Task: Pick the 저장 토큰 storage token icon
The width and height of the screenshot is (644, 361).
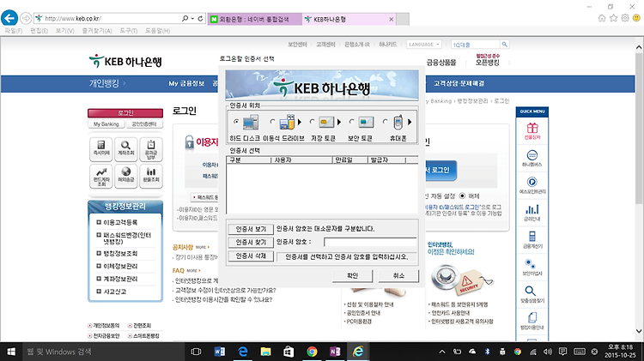Action: coord(326,123)
